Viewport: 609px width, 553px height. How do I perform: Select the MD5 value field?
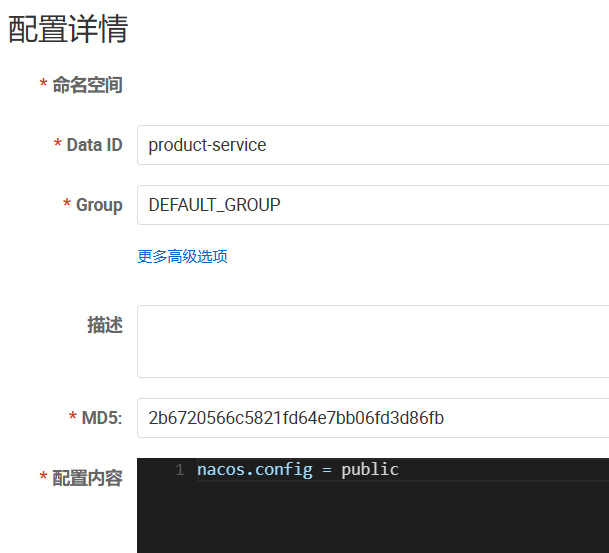pyautogui.click(x=373, y=418)
